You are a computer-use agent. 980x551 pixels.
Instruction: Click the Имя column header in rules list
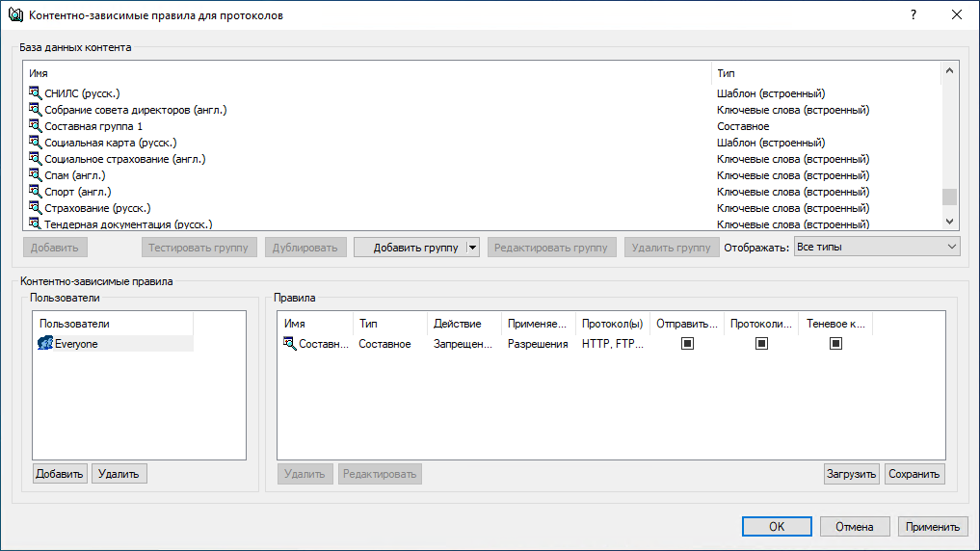(x=316, y=324)
